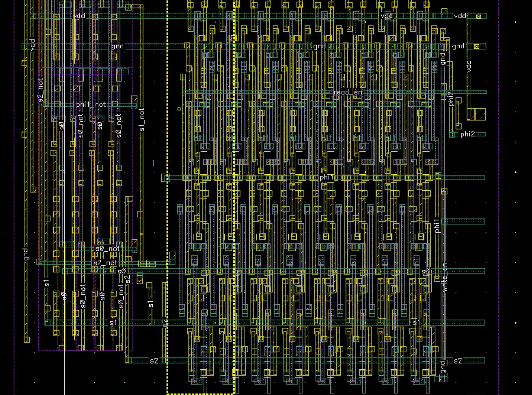The width and height of the screenshot is (532, 395).
Task: Select the vertical s1_not label
Action: click(x=142, y=120)
